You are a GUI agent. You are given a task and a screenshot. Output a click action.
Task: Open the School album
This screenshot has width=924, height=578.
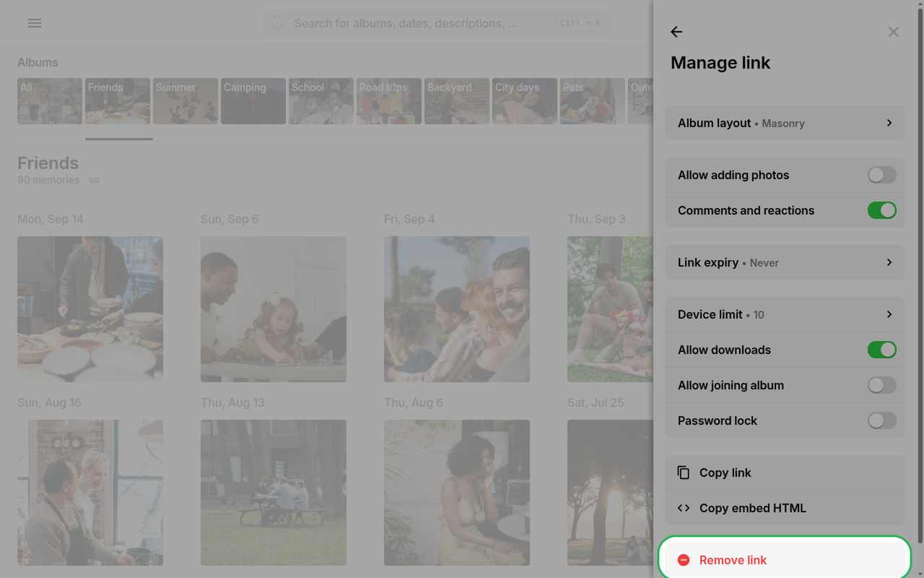click(321, 101)
